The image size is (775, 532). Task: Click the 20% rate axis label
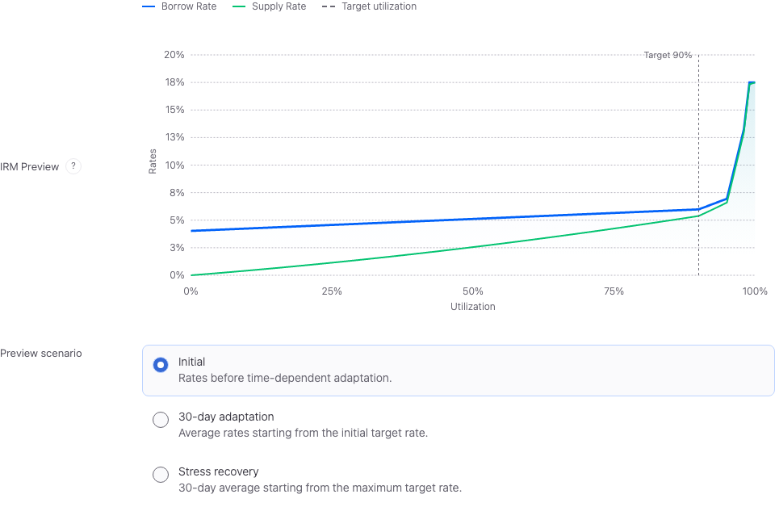pos(174,54)
